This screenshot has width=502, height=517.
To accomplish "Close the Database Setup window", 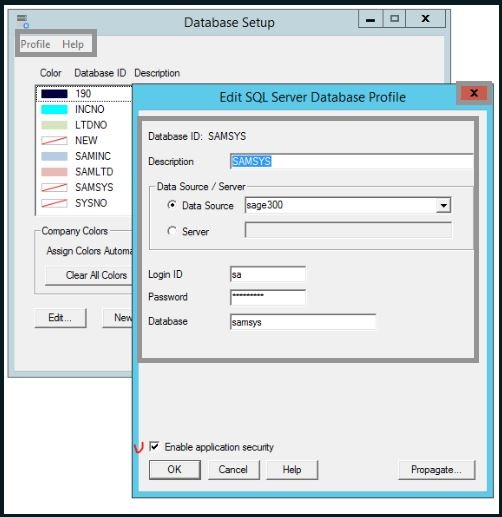I will point(425,19).
